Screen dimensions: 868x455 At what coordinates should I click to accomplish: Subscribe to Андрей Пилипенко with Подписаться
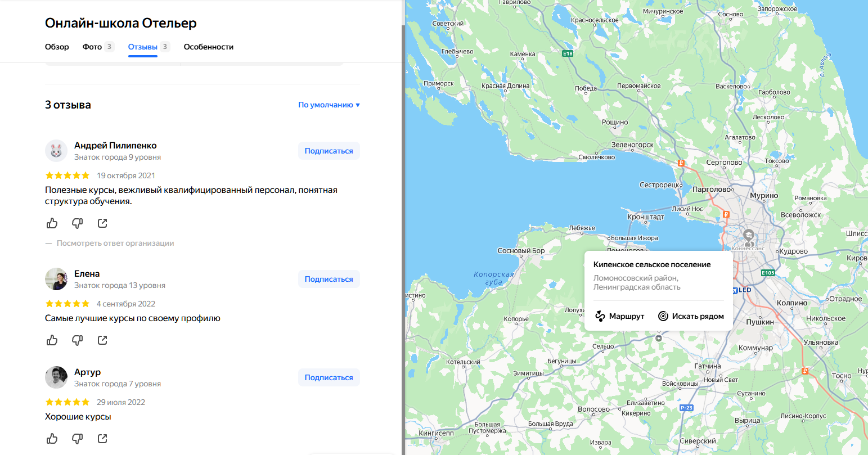coord(329,151)
